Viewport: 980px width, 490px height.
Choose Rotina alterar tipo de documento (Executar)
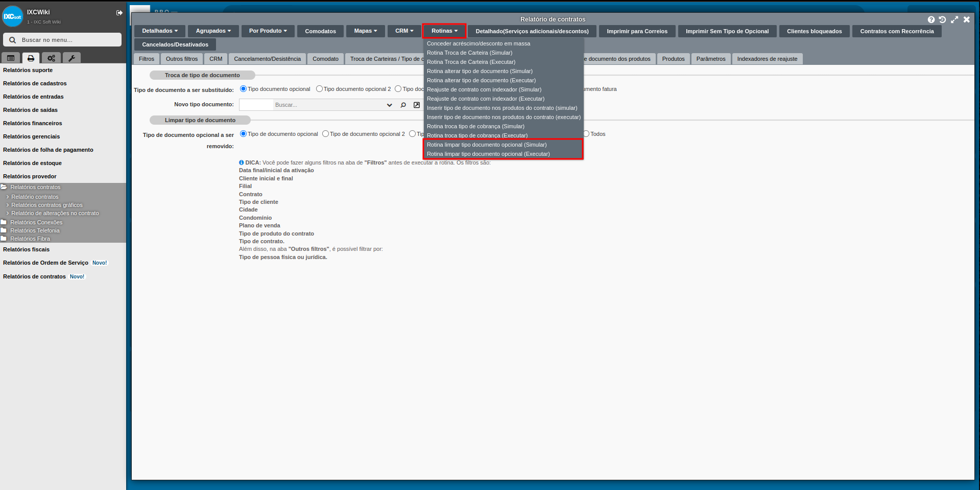[x=481, y=80]
